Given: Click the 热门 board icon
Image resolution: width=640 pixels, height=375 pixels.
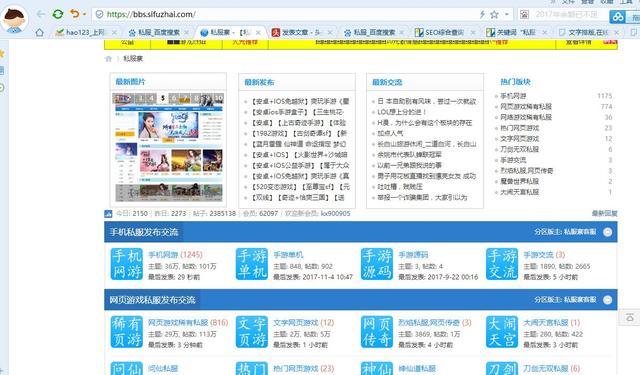Looking at the screenshot, I should pyautogui.click(x=252, y=368).
